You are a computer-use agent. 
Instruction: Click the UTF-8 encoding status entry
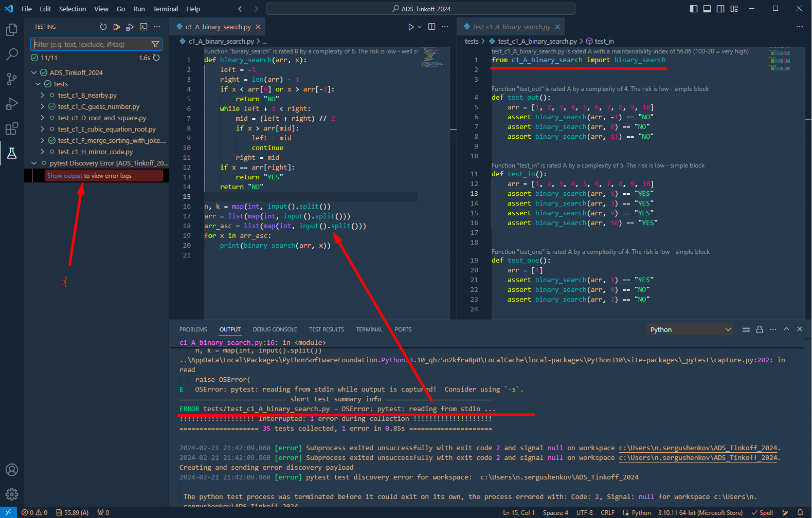584,512
